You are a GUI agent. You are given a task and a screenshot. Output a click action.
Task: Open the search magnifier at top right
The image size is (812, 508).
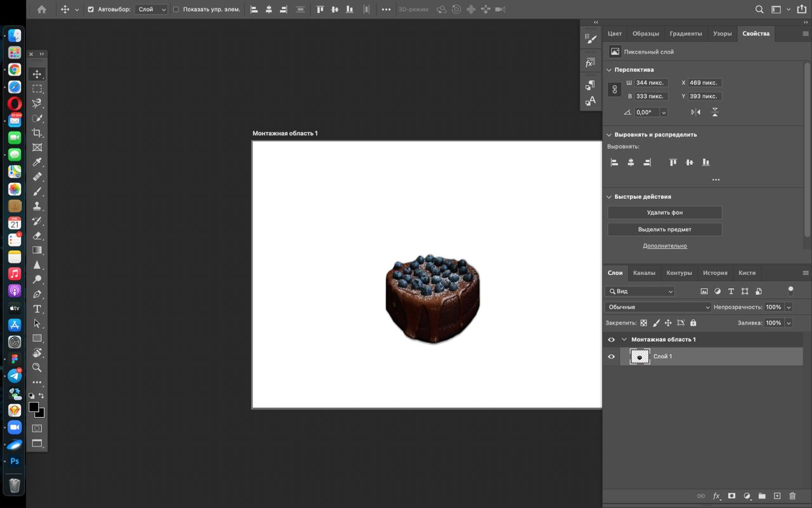(759, 10)
